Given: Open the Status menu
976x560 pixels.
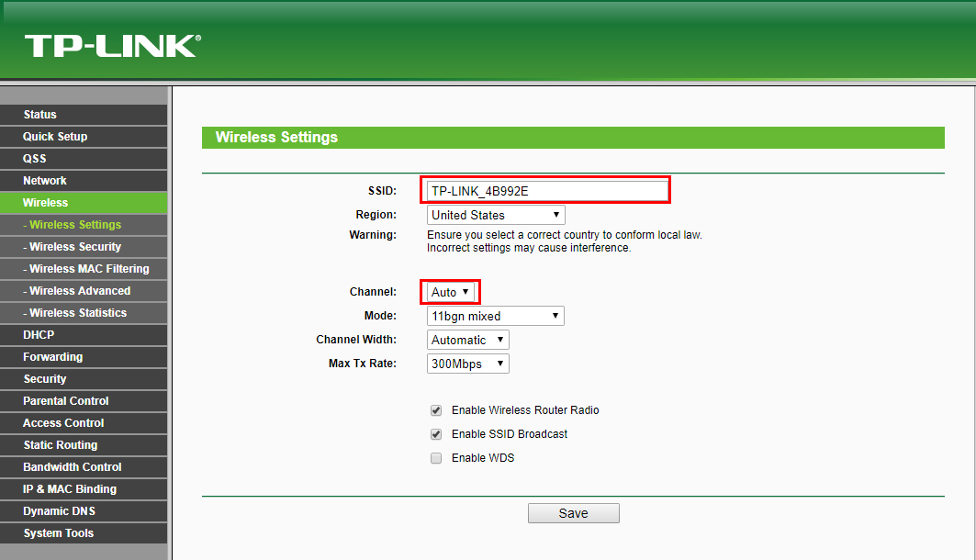Looking at the screenshot, I should [x=84, y=115].
